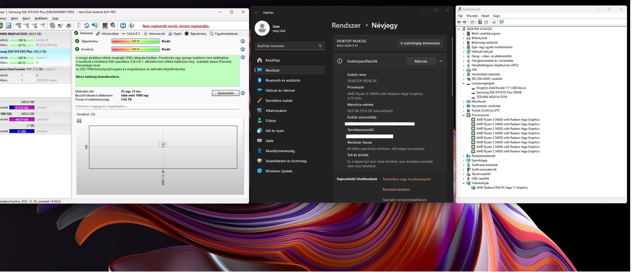
Task: Click the Back arrow in Eszközkezelő toolbar
Action: [x=459, y=22]
